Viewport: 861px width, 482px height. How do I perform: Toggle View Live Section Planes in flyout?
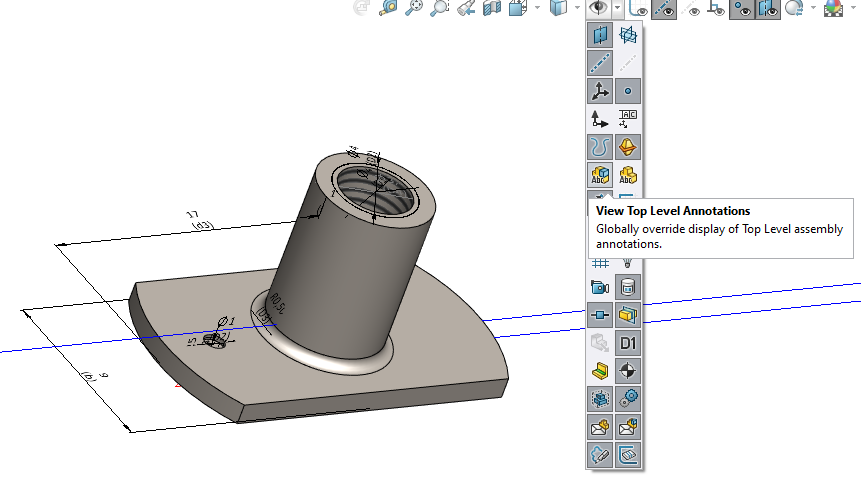point(628,35)
